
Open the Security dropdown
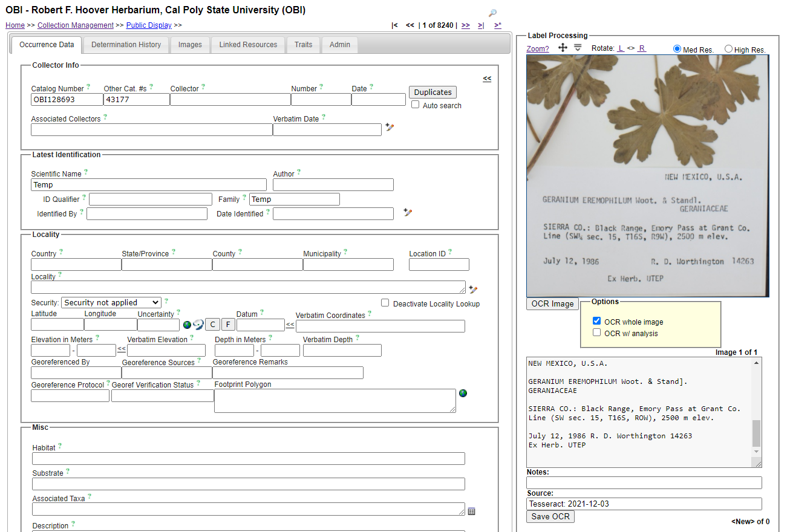pos(111,302)
